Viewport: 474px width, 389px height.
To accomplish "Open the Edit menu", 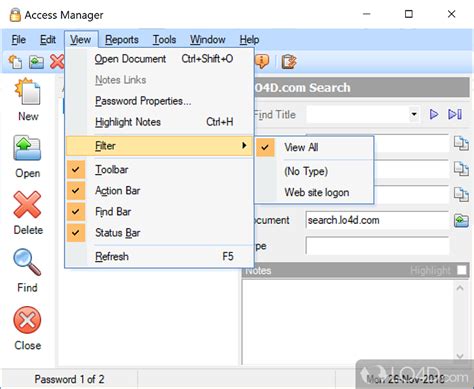I will 48,40.
